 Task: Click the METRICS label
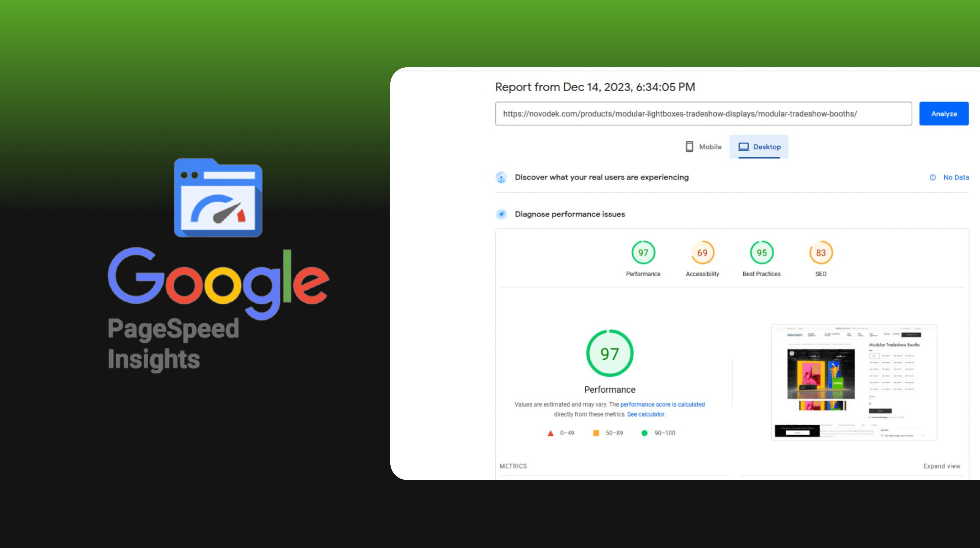pyautogui.click(x=513, y=466)
